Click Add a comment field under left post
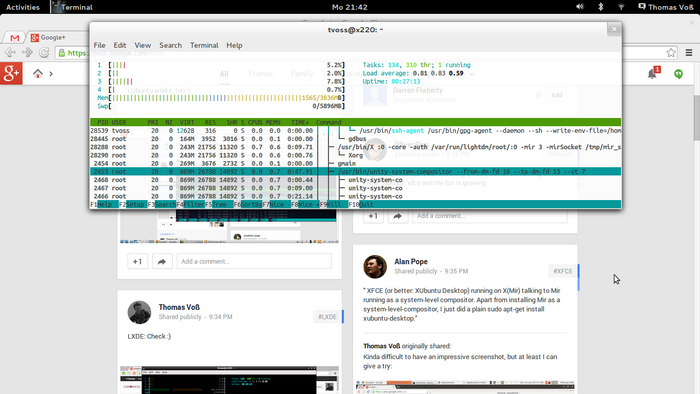The width and height of the screenshot is (700, 394). click(254, 261)
